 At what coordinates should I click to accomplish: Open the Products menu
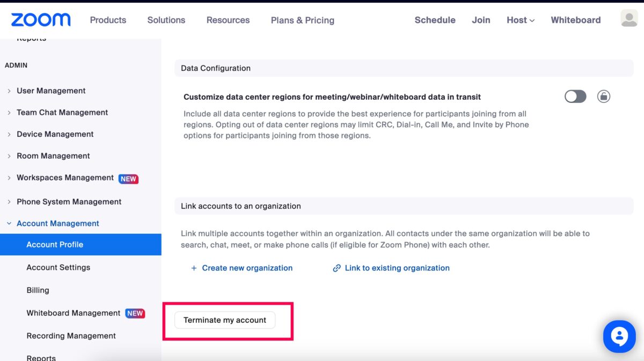[108, 20]
